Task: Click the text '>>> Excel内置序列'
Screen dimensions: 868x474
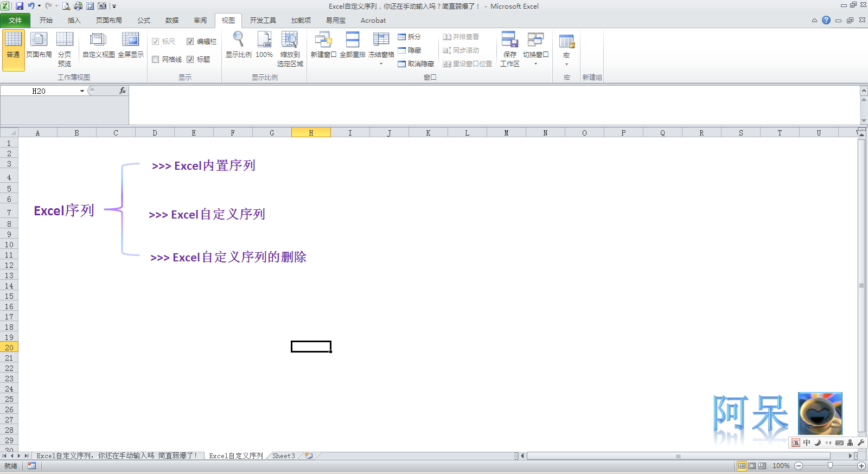Action: point(203,166)
